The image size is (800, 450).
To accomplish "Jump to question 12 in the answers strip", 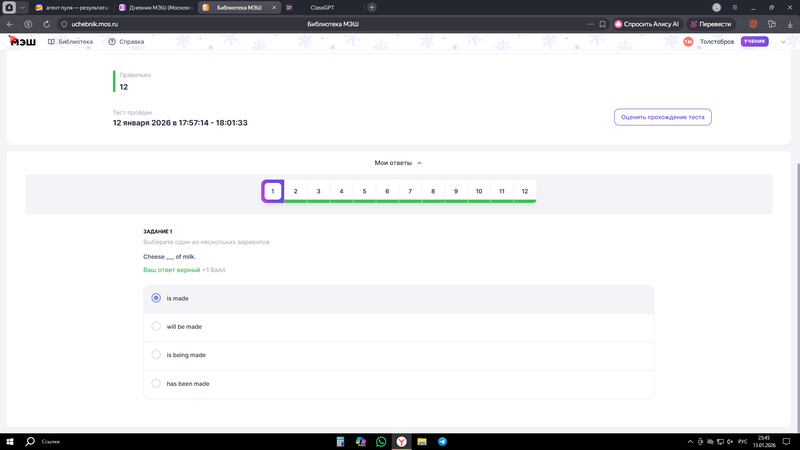I will pyautogui.click(x=524, y=191).
